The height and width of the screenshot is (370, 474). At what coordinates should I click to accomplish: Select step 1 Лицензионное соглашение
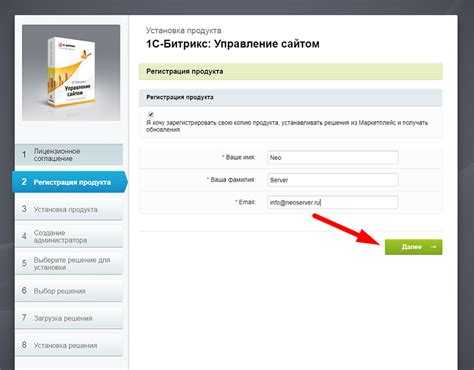pyautogui.click(x=69, y=155)
